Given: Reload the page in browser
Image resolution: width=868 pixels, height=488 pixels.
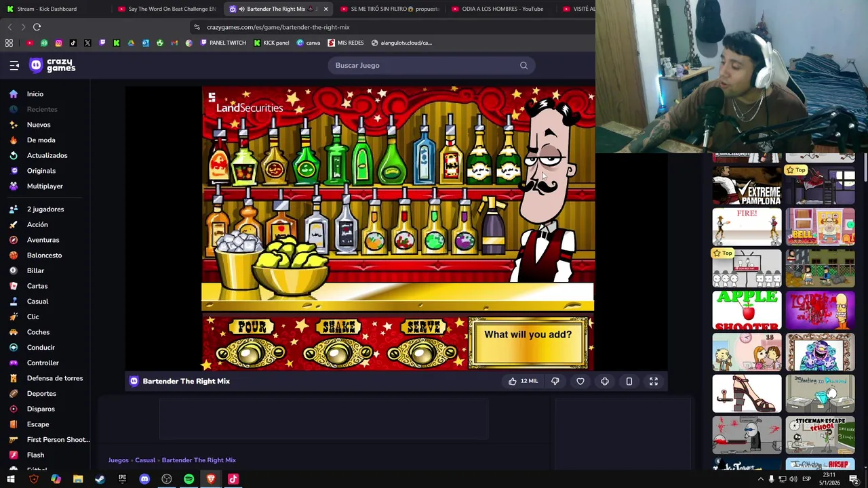Looking at the screenshot, I should [x=37, y=27].
